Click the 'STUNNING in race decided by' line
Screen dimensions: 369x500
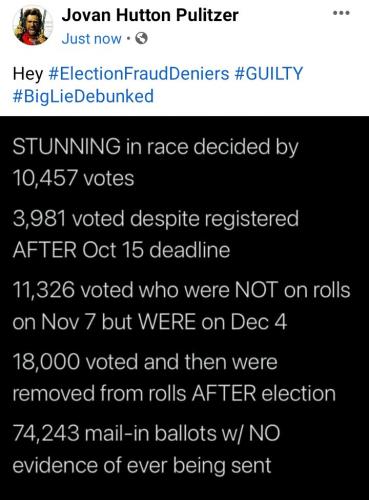[x=155, y=147]
